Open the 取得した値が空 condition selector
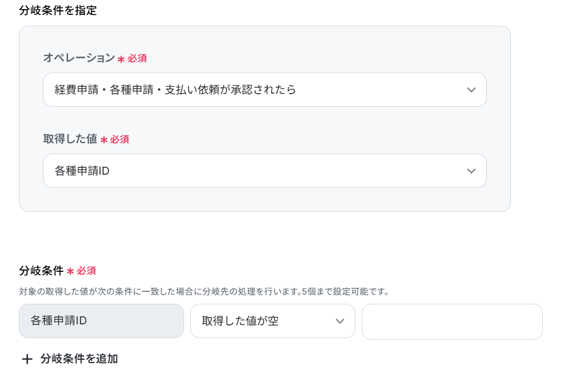588x374 pixels. click(x=273, y=321)
